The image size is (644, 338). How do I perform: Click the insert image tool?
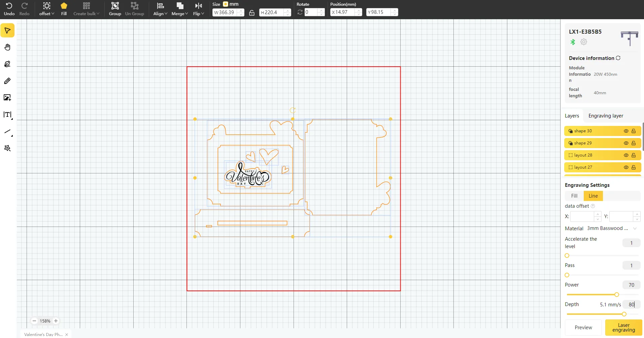click(7, 98)
